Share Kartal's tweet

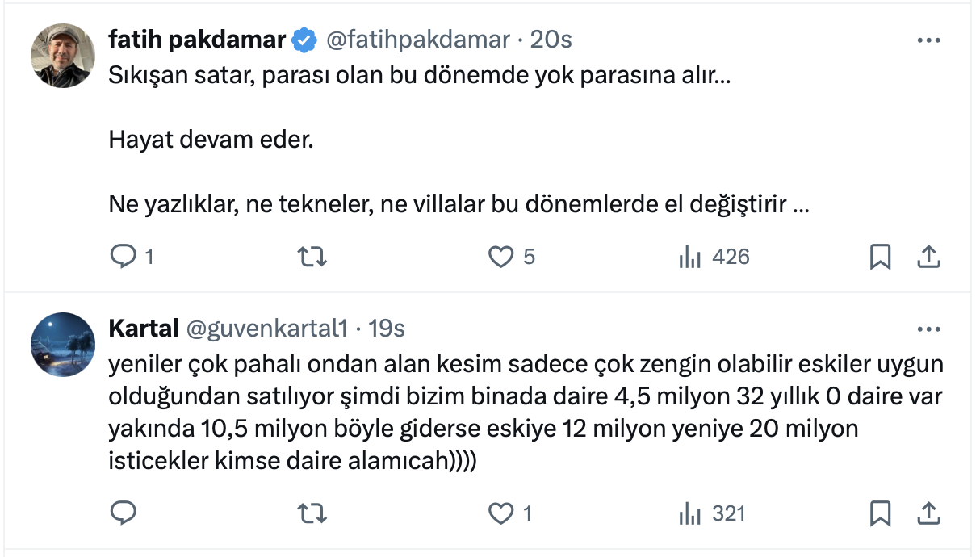928,513
